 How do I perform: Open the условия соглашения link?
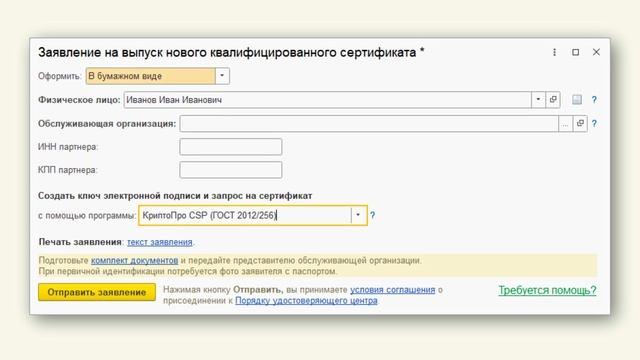[393, 290]
